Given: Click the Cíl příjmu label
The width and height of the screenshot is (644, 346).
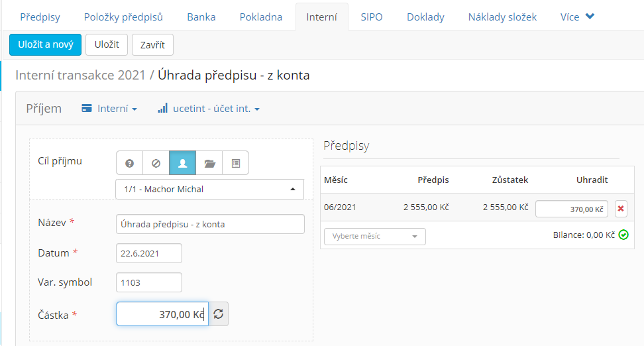Looking at the screenshot, I should pos(60,160).
